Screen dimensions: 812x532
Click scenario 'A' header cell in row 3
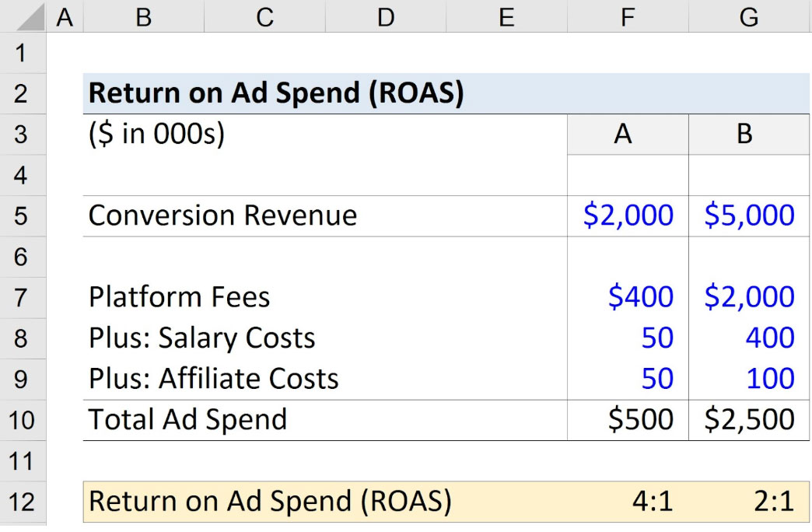click(628, 135)
